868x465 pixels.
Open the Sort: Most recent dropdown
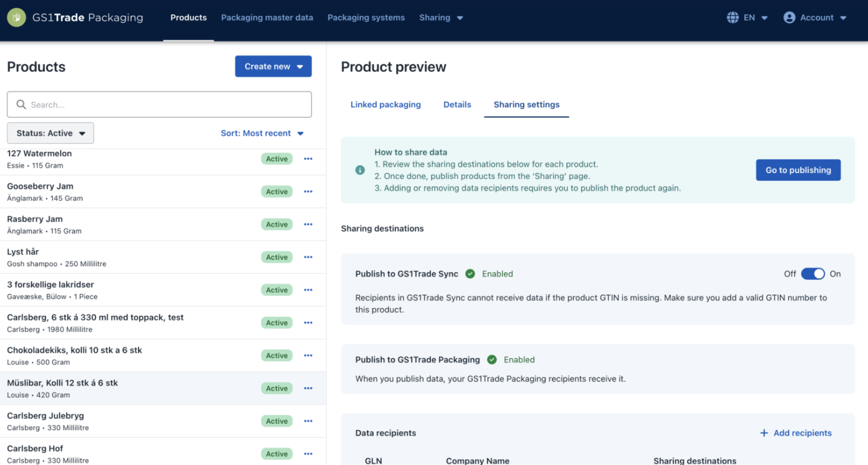pos(262,133)
